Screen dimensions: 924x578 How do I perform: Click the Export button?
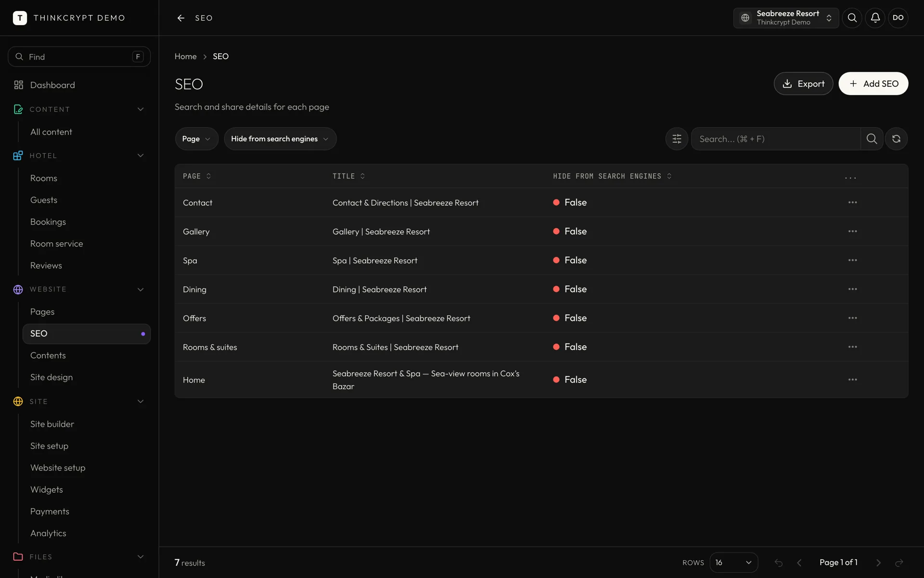[x=803, y=84]
